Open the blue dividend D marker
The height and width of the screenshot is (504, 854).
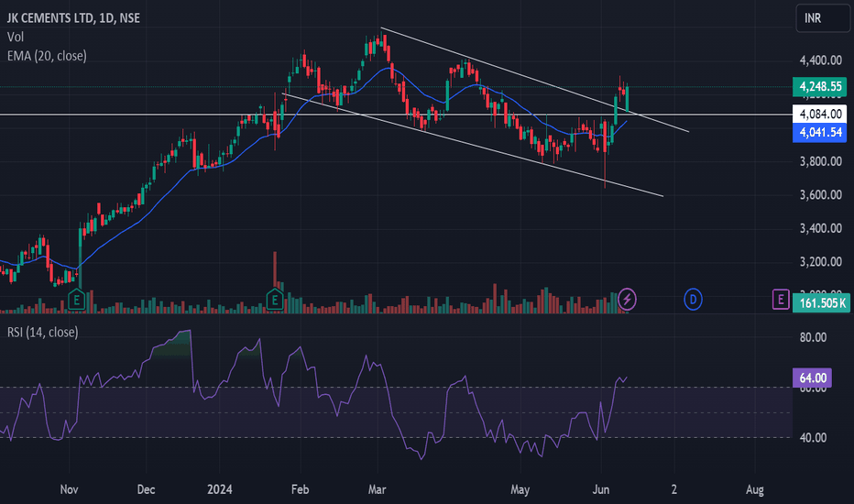click(x=693, y=299)
